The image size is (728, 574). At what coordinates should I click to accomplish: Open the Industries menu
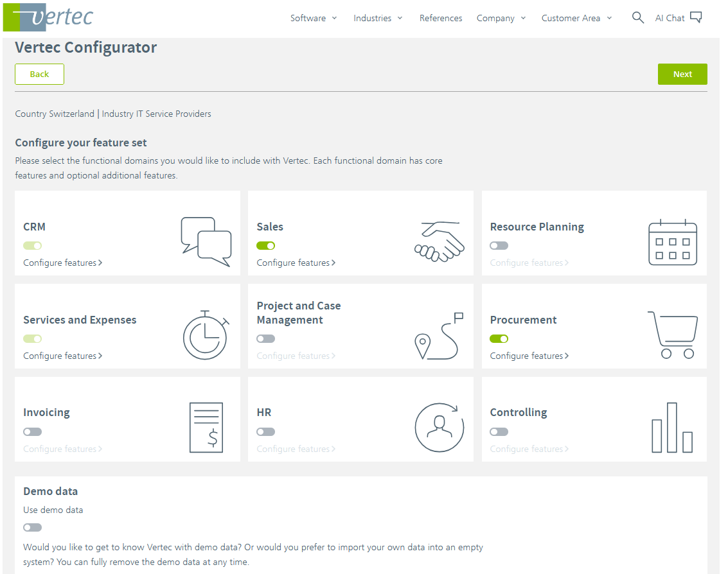[378, 18]
